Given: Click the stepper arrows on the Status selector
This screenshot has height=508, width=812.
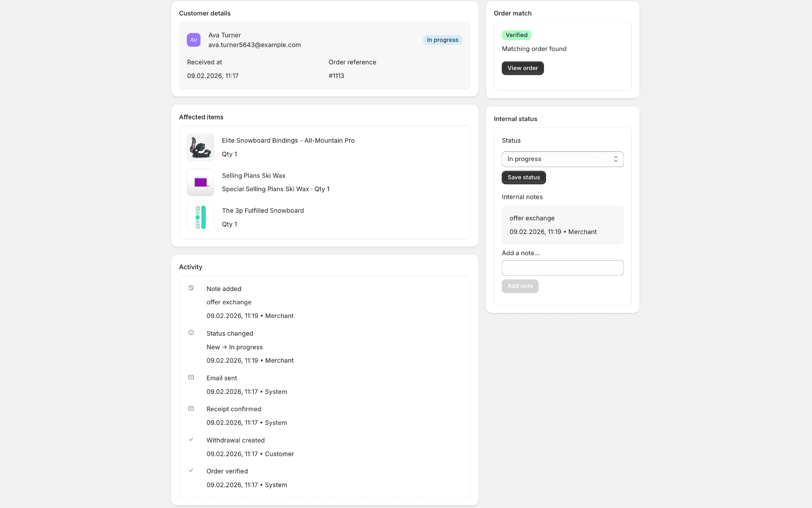Looking at the screenshot, I should click(x=616, y=159).
